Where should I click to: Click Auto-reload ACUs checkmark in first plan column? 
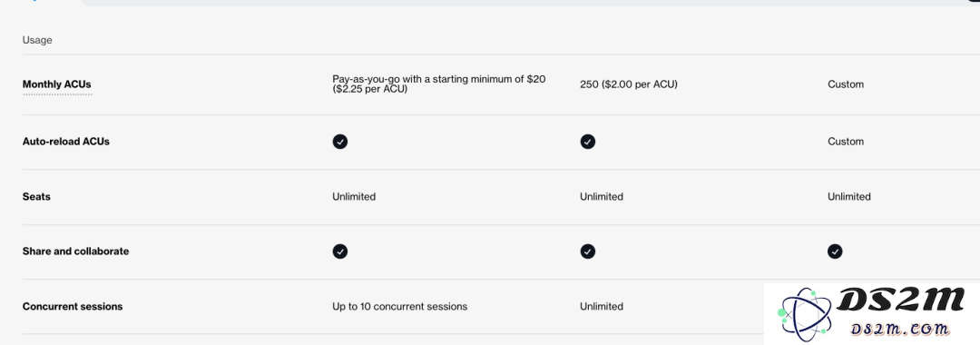pos(340,142)
